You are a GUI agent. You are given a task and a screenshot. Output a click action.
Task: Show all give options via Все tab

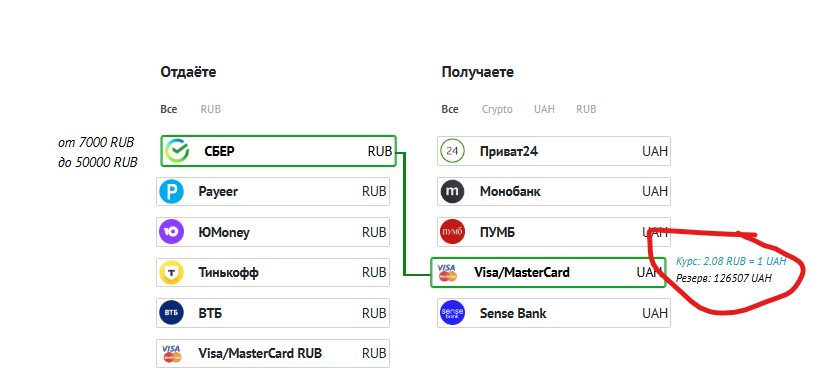point(169,109)
